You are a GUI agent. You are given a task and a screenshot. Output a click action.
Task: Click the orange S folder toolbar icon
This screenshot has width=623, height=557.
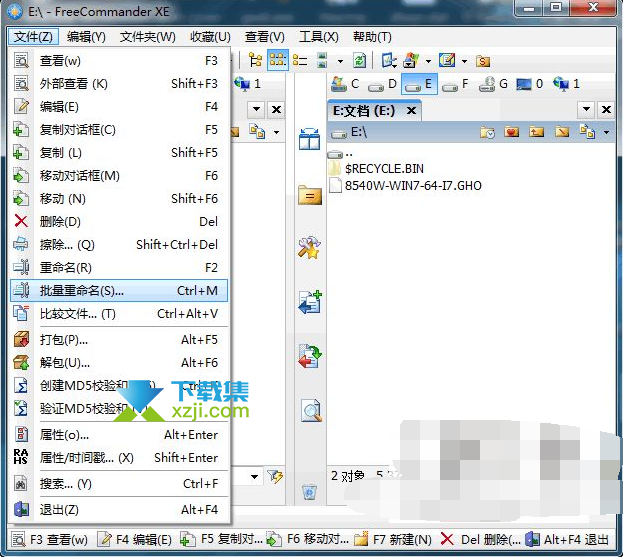pyautogui.click(x=483, y=61)
